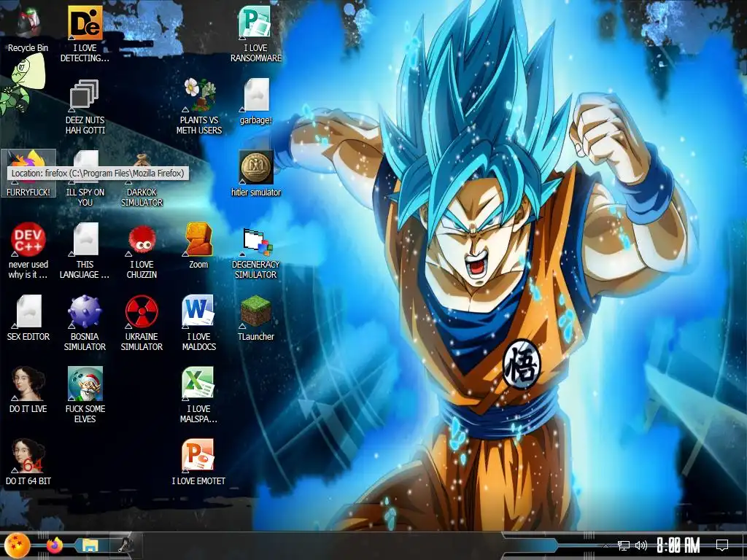Launch the UKRAINE SIMULATOR radiation icon
747x560 pixels.
click(x=142, y=311)
